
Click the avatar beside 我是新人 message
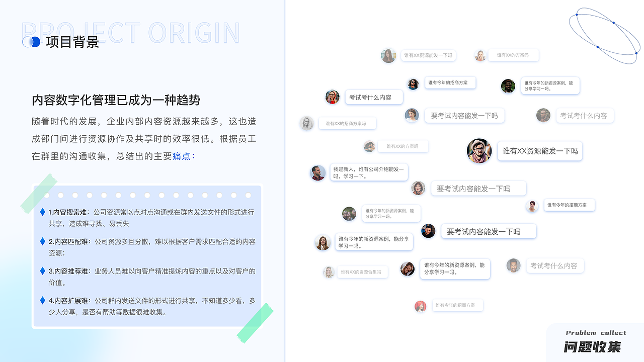tap(317, 172)
